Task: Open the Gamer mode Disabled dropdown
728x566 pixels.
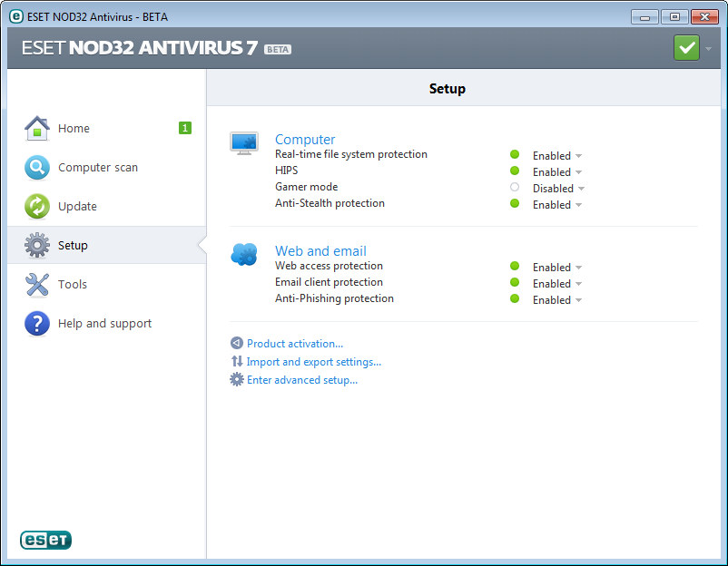Action: click(x=558, y=189)
